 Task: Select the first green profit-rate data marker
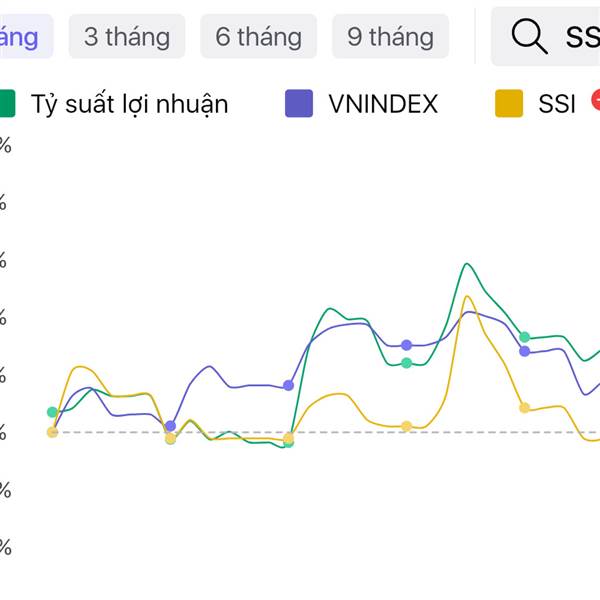point(52,412)
